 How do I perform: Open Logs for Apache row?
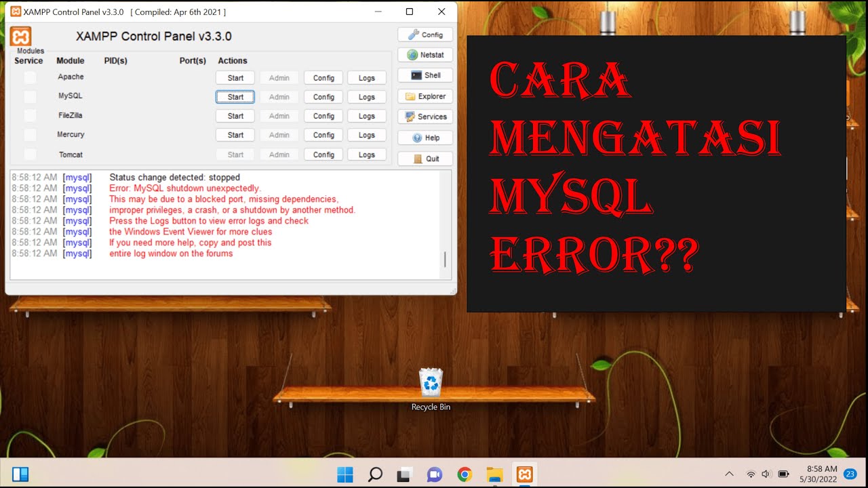(367, 78)
